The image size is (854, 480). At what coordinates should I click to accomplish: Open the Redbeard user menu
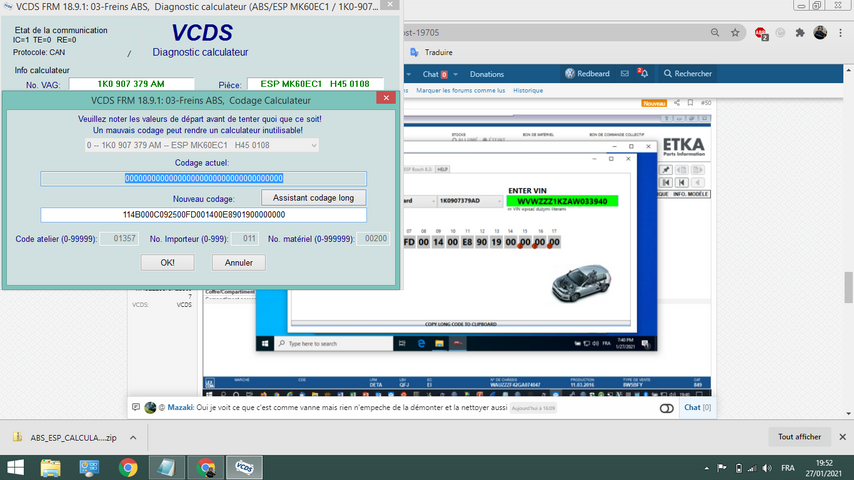tap(587, 74)
